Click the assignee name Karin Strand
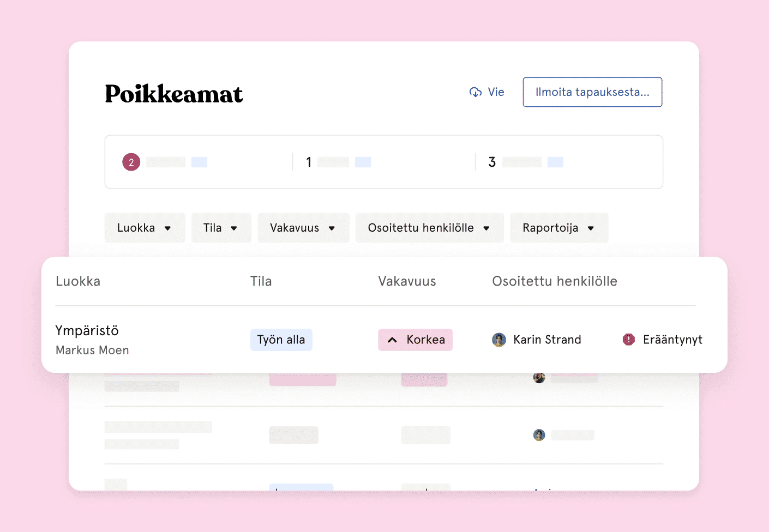Image resolution: width=769 pixels, height=532 pixels. (547, 340)
